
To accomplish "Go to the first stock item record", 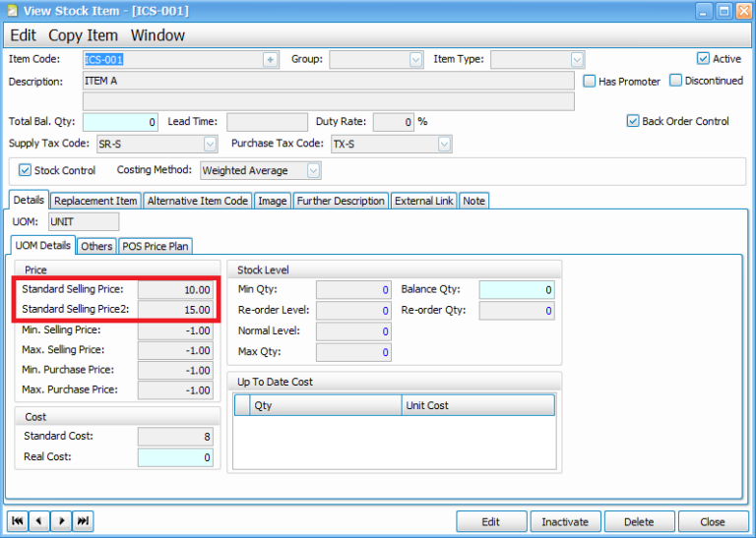I will click(18, 521).
